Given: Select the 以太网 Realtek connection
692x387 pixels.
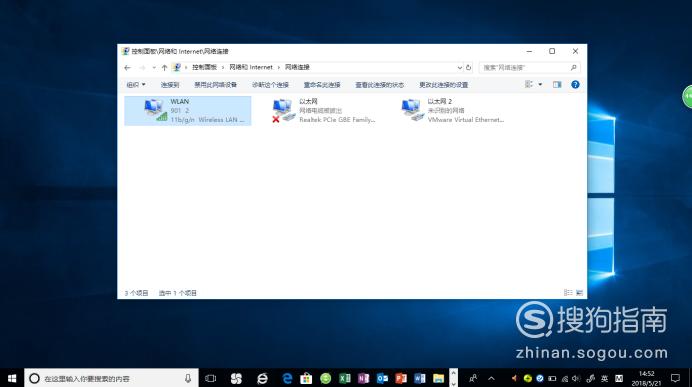Looking at the screenshot, I should tap(324, 111).
